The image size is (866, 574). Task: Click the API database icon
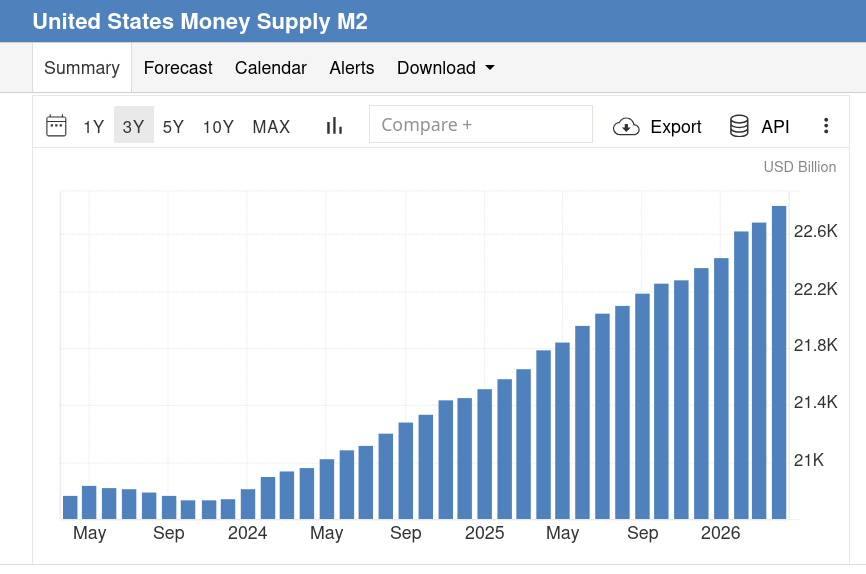[x=739, y=126]
